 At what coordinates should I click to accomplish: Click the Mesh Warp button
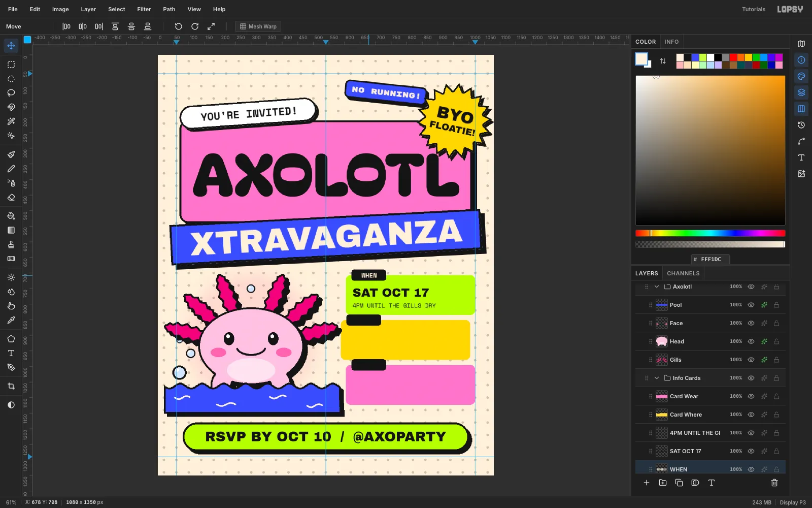coord(258,26)
